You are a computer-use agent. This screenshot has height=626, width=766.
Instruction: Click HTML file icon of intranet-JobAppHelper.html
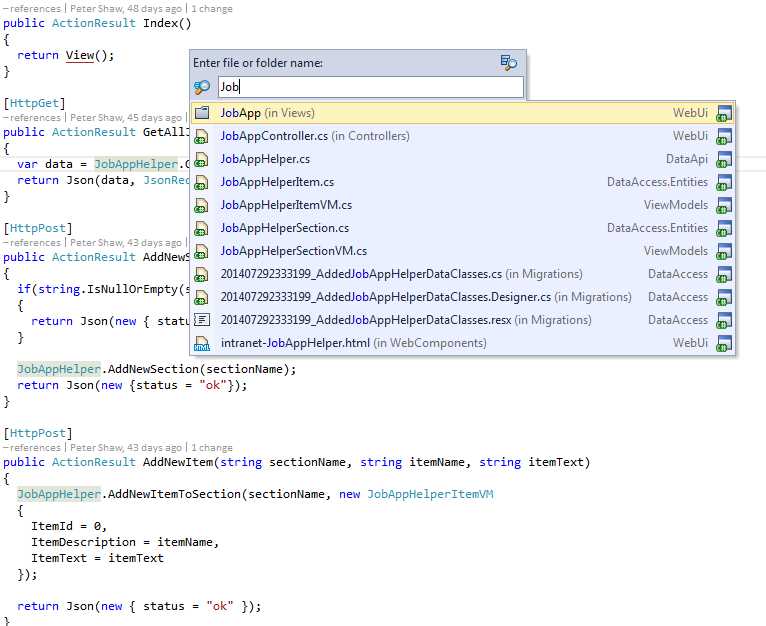click(202, 343)
